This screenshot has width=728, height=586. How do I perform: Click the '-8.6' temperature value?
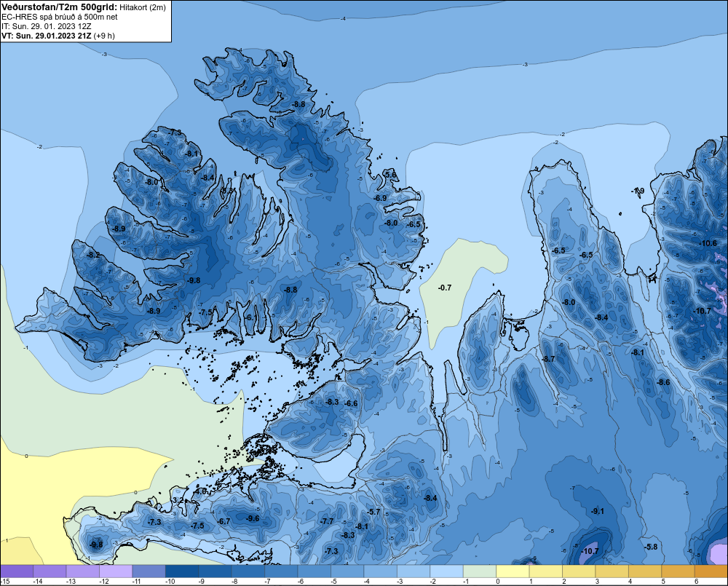click(663, 383)
